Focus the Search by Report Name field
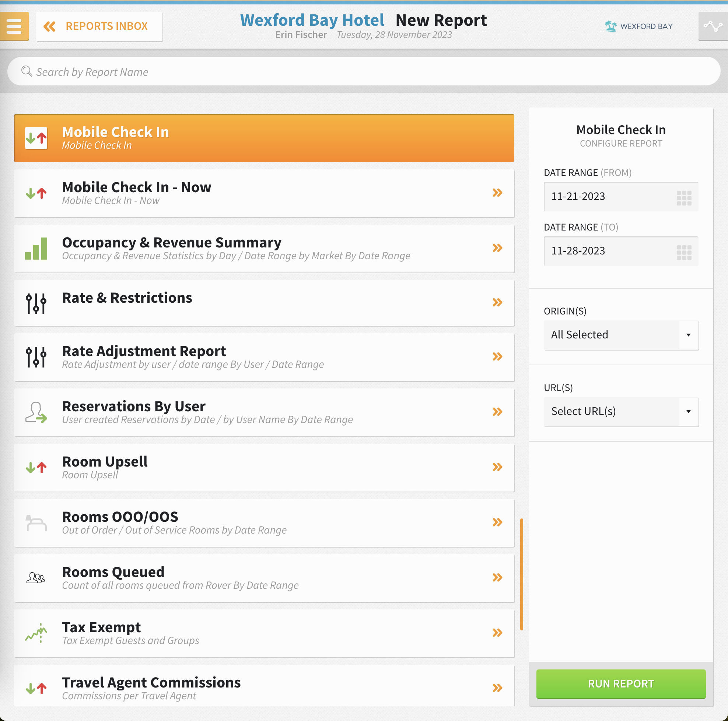 (364, 71)
